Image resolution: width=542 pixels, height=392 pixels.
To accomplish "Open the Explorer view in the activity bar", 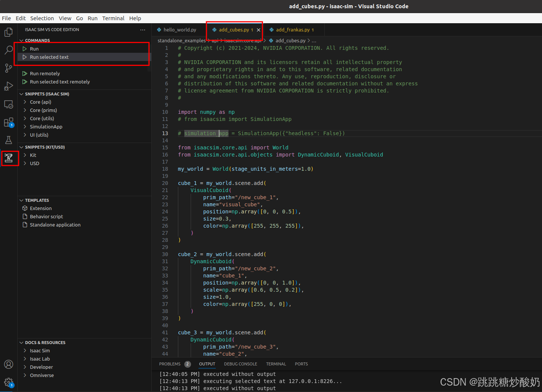I will click(8, 32).
